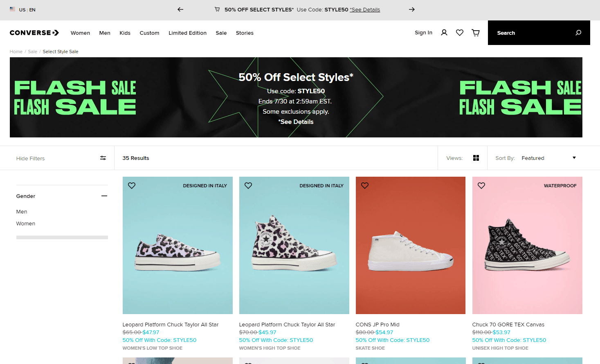
Task: Open CONS JP Pro Mid shoe image
Action: (411, 245)
